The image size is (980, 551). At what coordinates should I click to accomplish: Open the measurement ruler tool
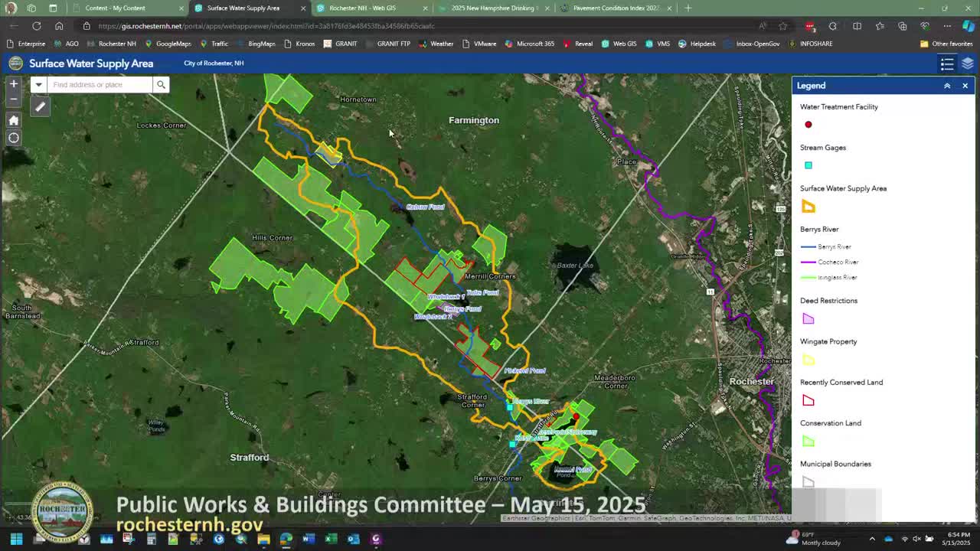(40, 107)
